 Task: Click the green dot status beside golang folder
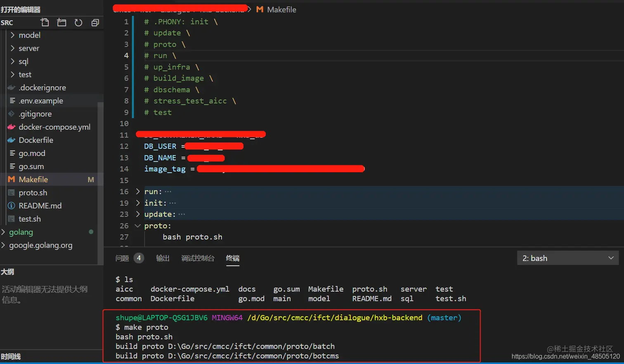91,232
